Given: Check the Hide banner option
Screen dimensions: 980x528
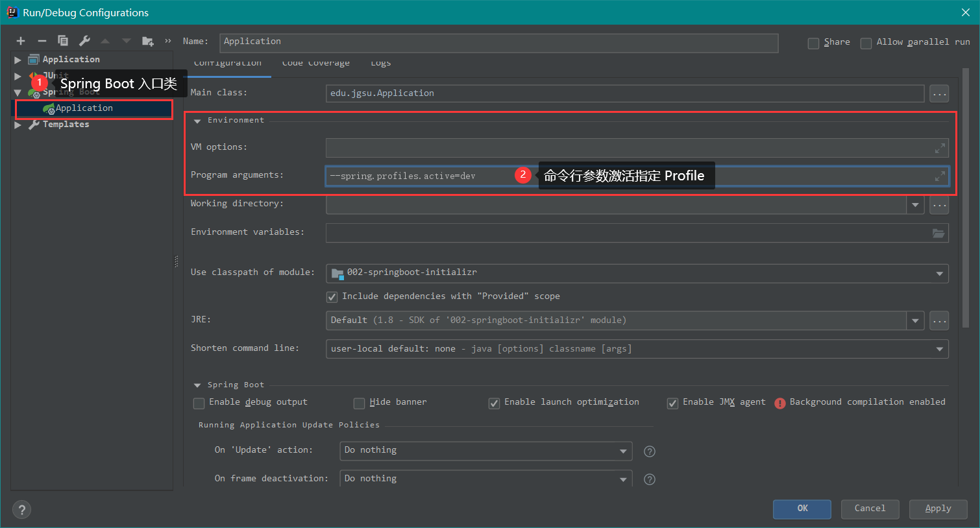Looking at the screenshot, I should 359,403.
